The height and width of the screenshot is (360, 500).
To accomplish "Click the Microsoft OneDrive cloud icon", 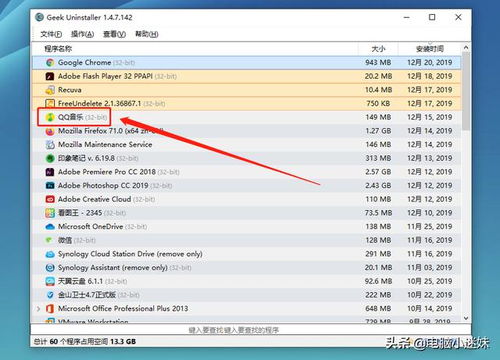I will [x=50, y=227].
